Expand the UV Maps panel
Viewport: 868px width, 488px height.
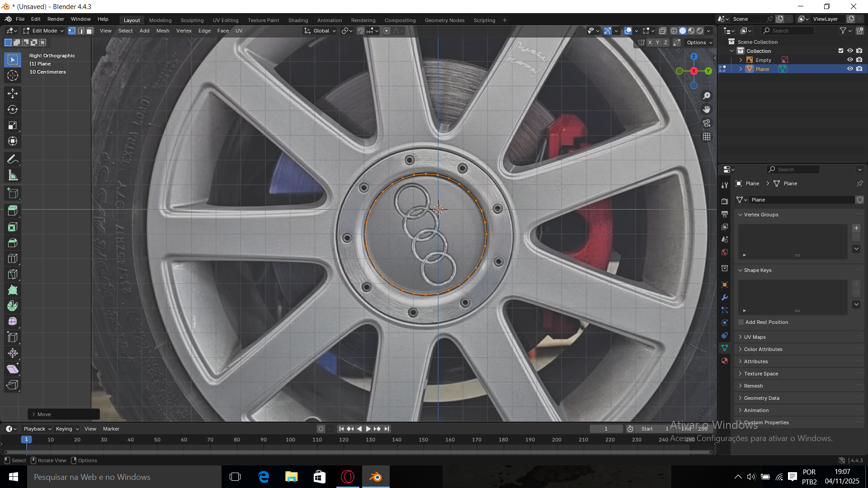click(755, 337)
